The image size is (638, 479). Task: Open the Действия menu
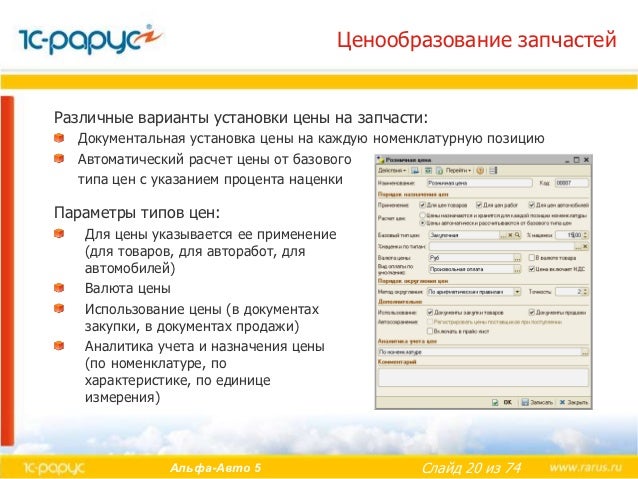point(392,171)
